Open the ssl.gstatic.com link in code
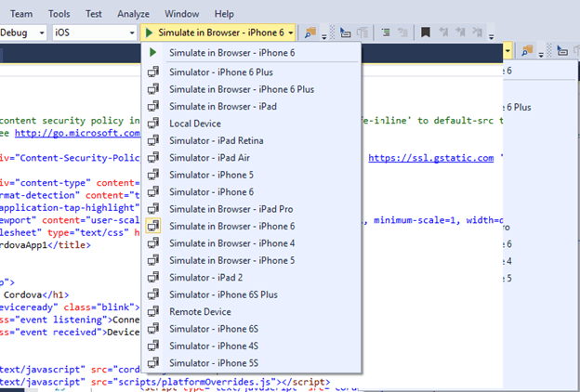 click(431, 158)
